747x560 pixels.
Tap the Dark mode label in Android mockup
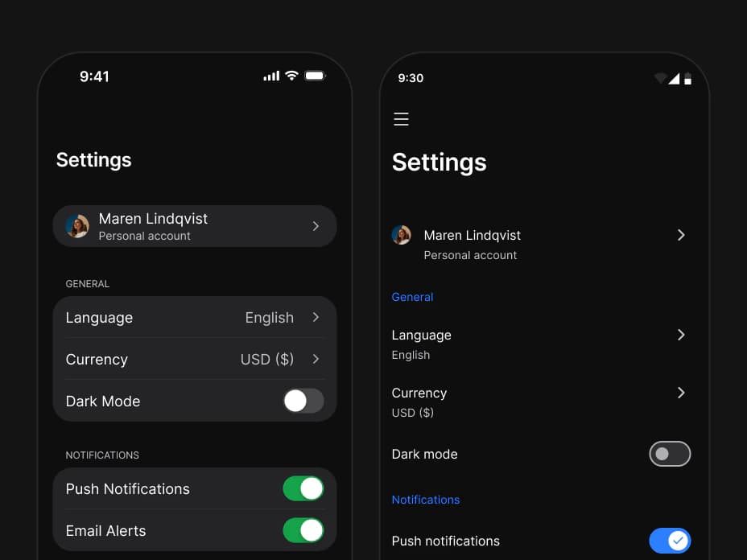click(424, 455)
